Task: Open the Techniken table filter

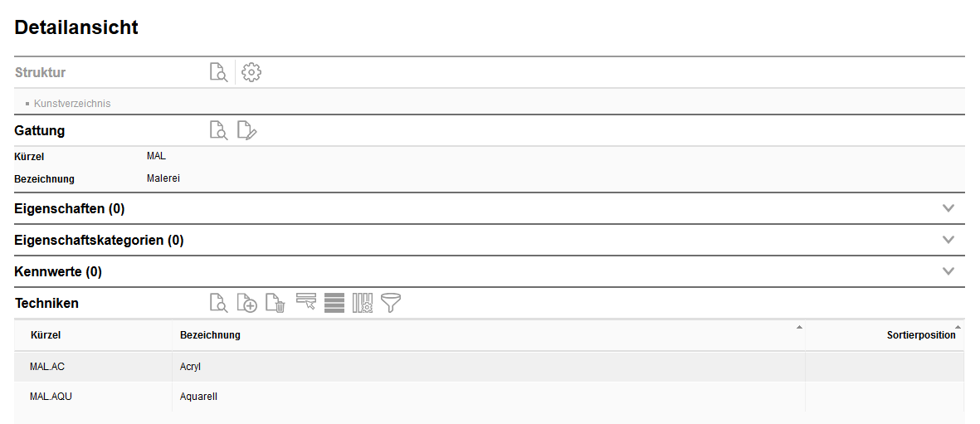Action: click(391, 303)
